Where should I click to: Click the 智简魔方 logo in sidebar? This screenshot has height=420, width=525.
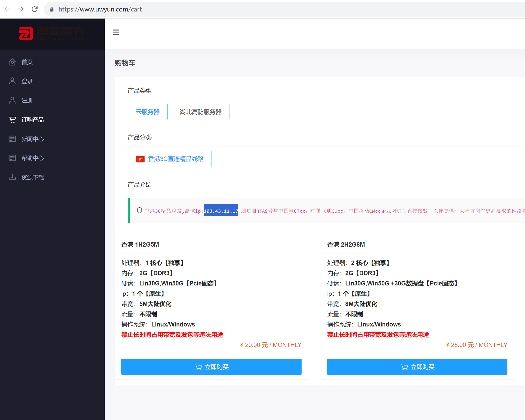(x=52, y=34)
